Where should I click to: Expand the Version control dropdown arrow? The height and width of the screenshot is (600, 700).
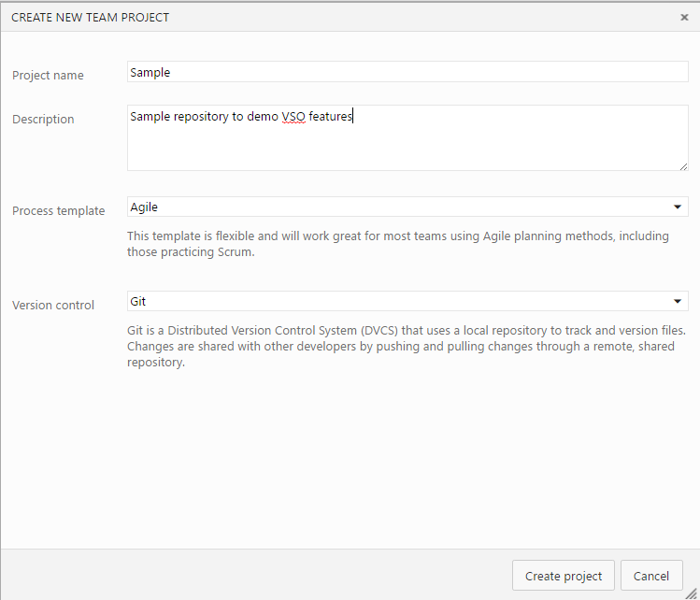pos(677,302)
